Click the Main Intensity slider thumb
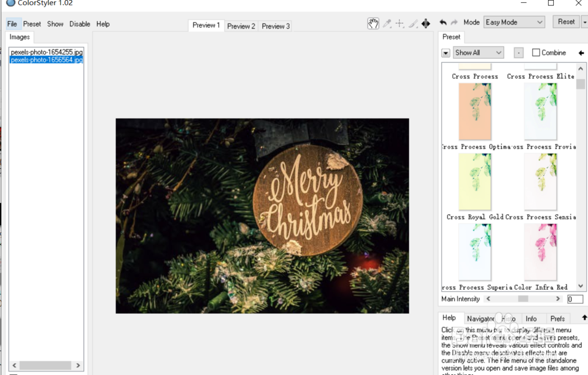This screenshot has width=588, height=375. point(523,299)
